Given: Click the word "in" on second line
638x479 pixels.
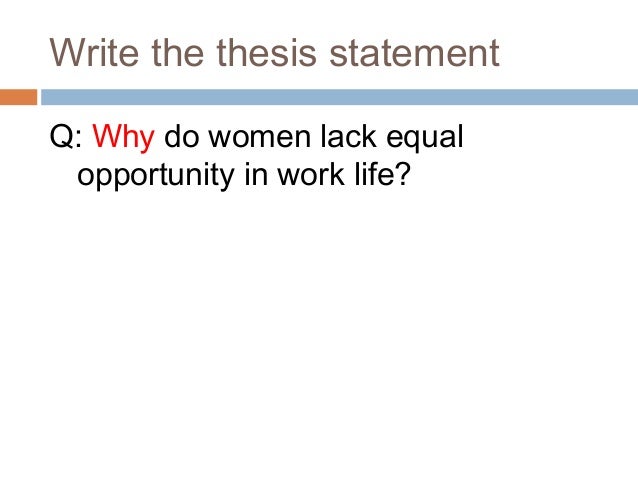Looking at the screenshot, I should (x=256, y=174).
